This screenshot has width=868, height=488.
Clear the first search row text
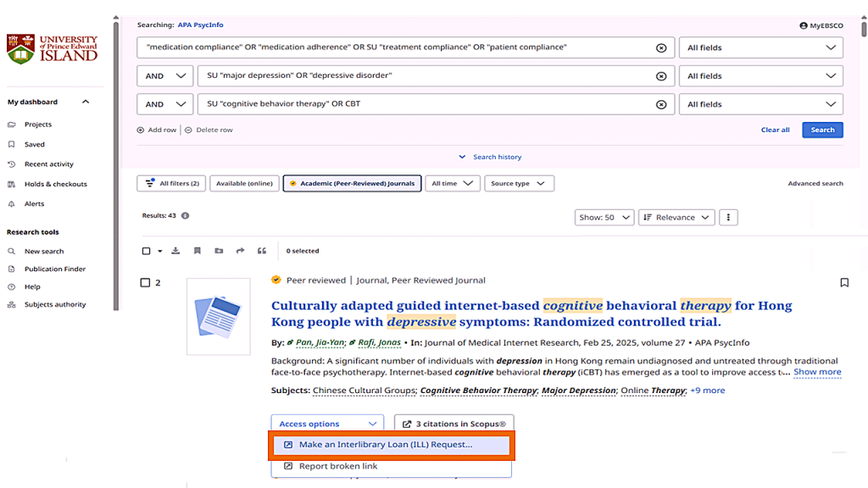click(x=661, y=48)
